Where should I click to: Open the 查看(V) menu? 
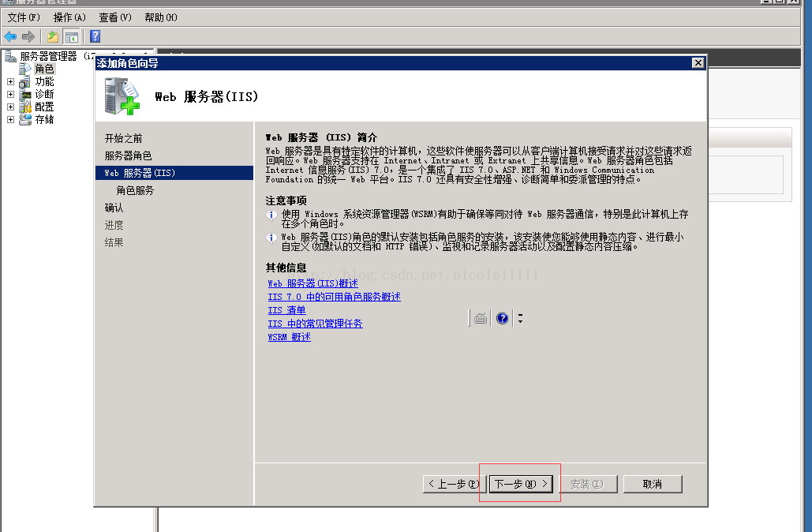pyautogui.click(x=115, y=17)
